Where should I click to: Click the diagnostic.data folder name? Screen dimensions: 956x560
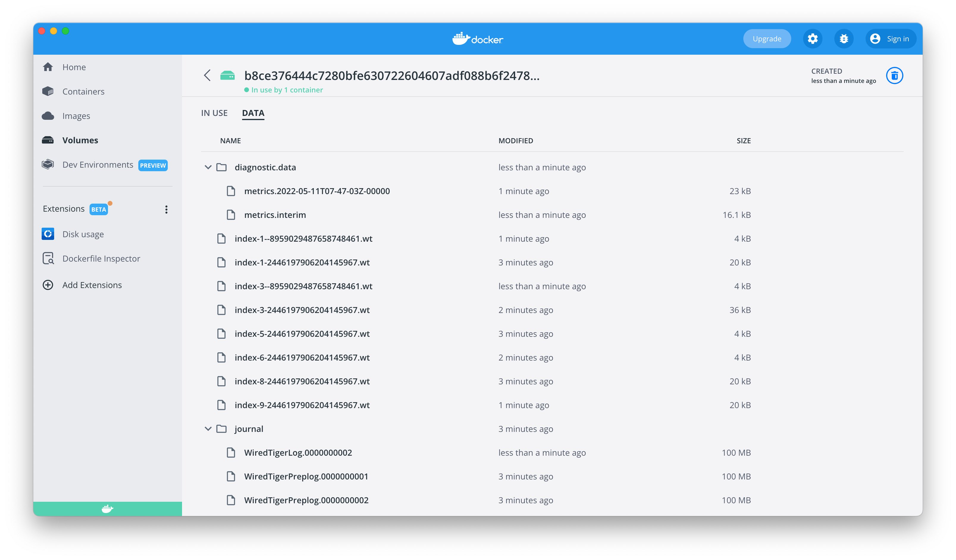(x=265, y=167)
